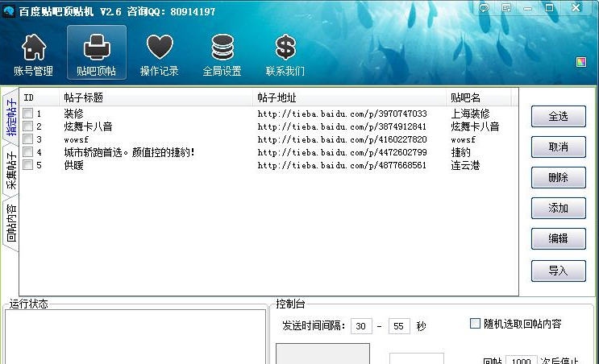Screen dimensions: 599x364
Task: Check the checkbox for row 4 捷豹 post
Action: [28, 152]
